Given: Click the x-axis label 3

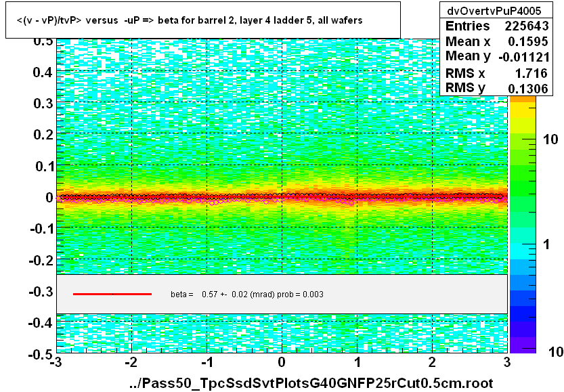Looking at the screenshot, I should tap(507, 362).
